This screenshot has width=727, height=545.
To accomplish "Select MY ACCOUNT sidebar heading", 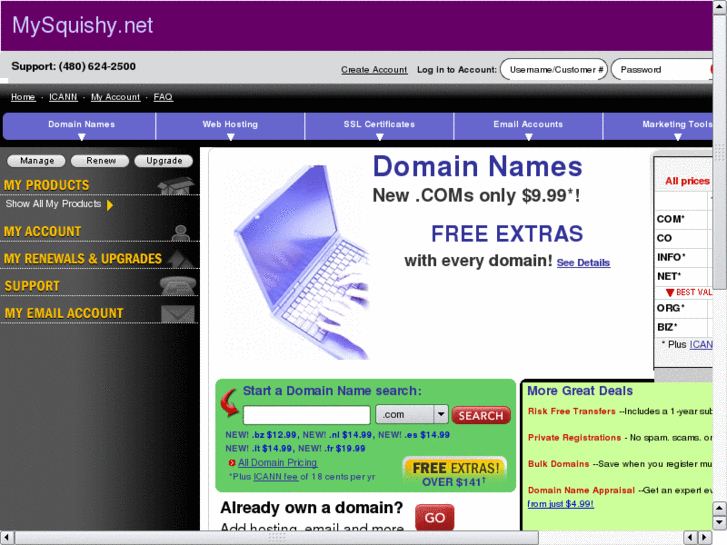I will 42,231.
